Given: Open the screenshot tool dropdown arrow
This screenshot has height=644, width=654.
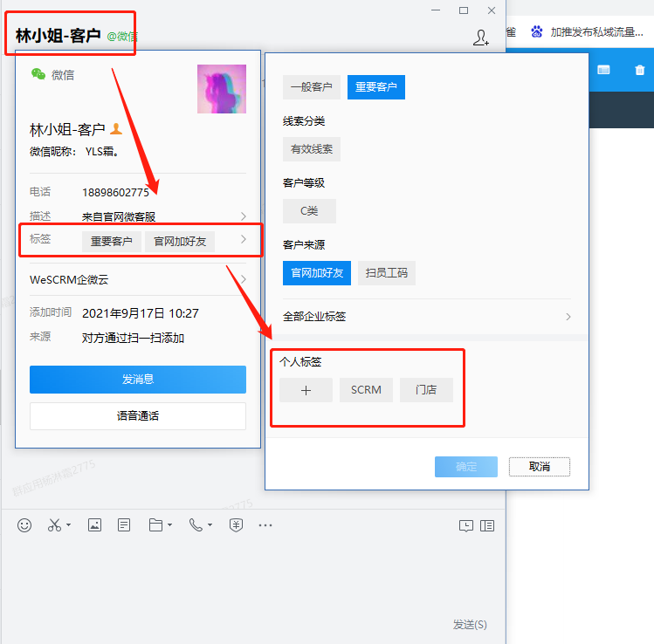Looking at the screenshot, I should (x=68, y=526).
